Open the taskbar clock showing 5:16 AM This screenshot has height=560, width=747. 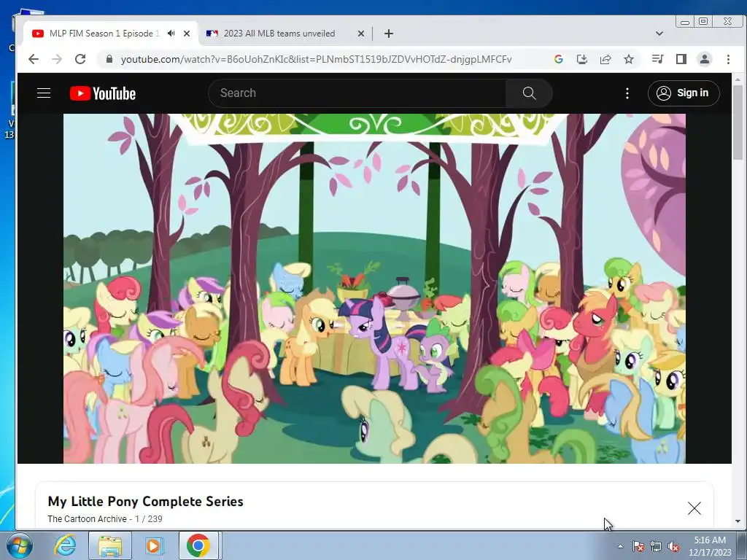(710, 546)
